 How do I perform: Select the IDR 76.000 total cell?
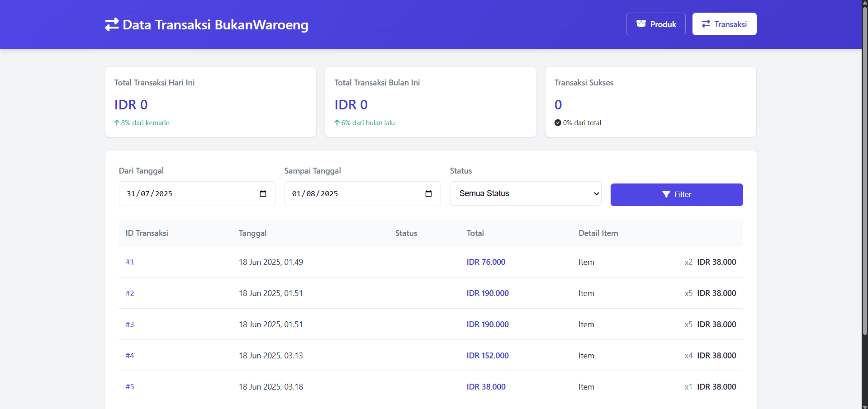click(486, 262)
